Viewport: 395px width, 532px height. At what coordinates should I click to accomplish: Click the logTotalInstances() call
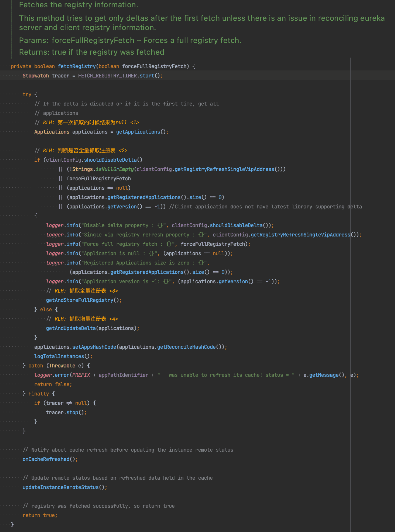62,356
